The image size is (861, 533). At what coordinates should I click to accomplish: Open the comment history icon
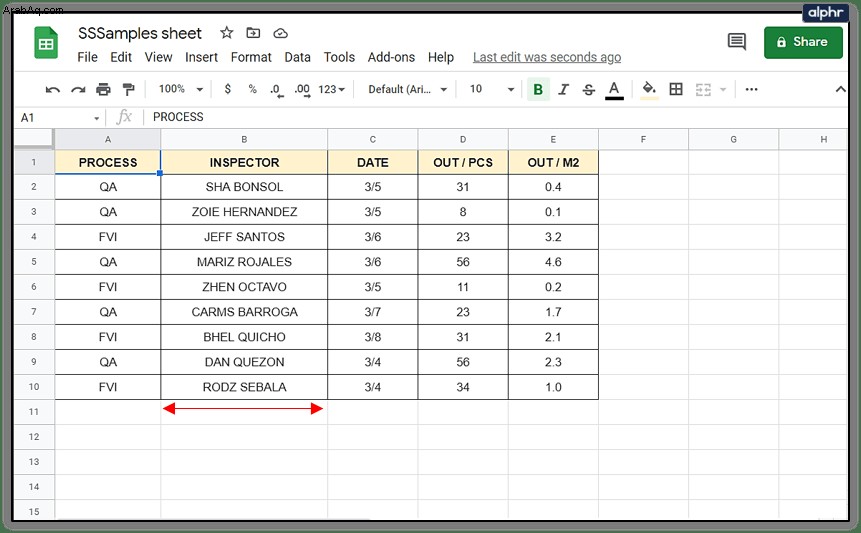[x=736, y=41]
